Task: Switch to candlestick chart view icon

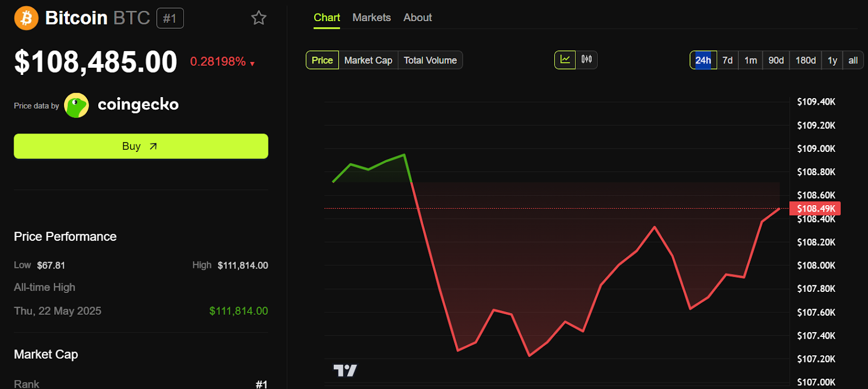Action: tap(586, 60)
